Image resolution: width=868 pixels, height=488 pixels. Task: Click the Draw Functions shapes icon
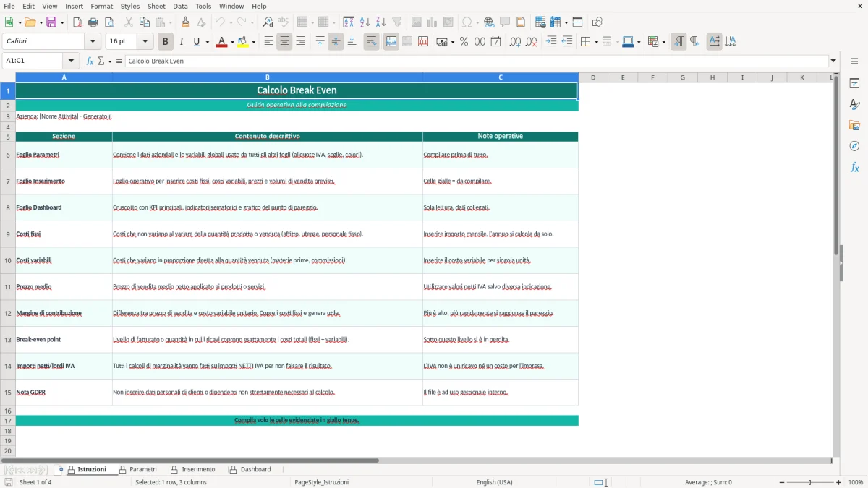coord(597,22)
